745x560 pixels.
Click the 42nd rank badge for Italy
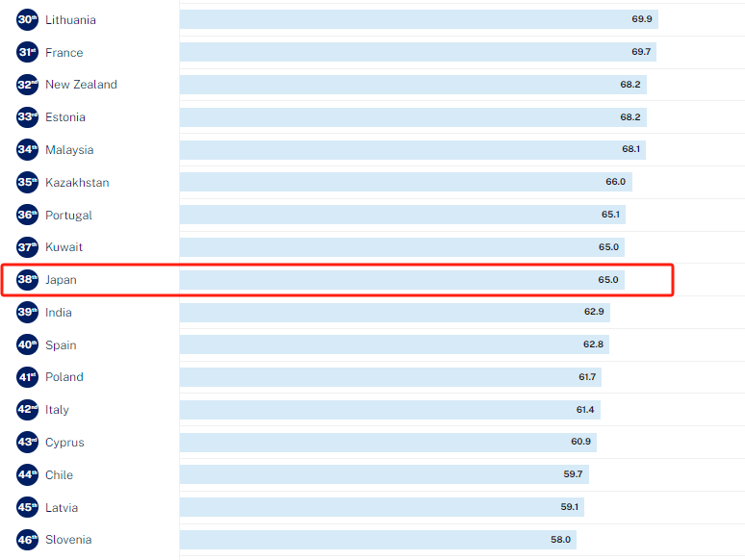click(27, 410)
